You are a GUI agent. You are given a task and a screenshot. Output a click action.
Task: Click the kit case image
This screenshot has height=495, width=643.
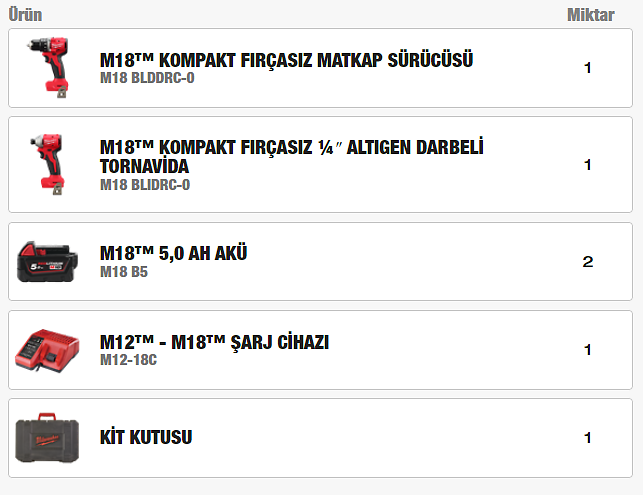[47, 437]
